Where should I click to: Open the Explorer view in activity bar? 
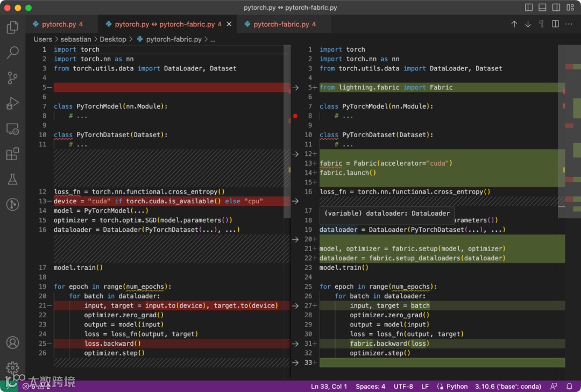[x=12, y=27]
